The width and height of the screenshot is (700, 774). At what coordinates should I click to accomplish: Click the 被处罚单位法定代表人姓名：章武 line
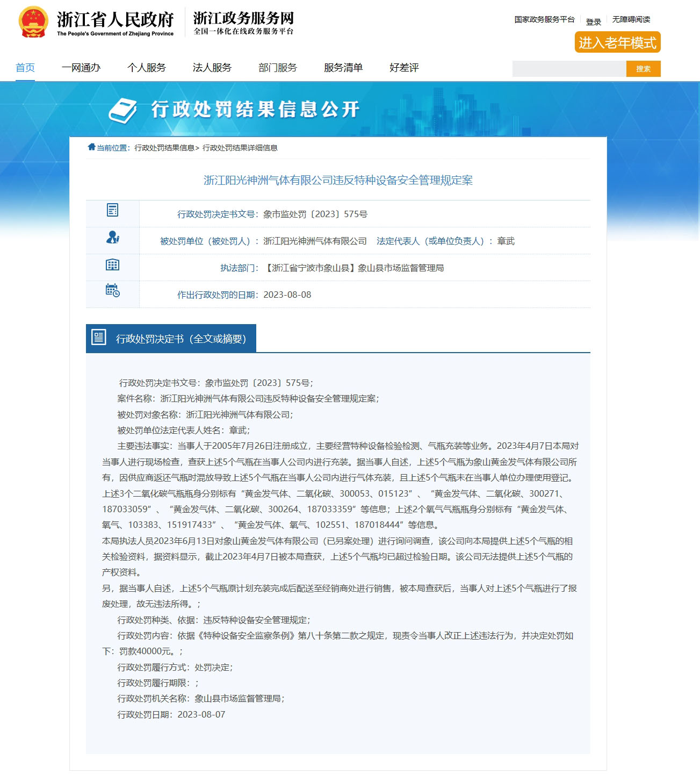click(184, 430)
